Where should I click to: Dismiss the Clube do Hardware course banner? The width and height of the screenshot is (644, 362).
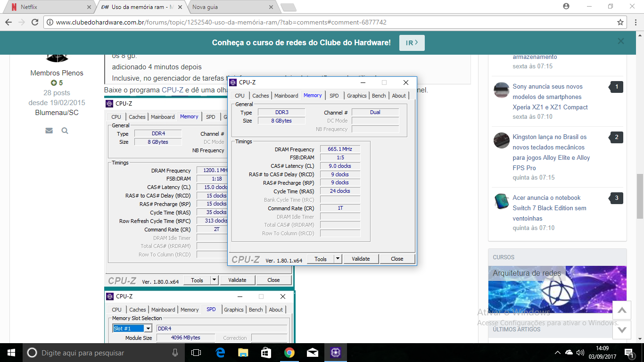621,41
